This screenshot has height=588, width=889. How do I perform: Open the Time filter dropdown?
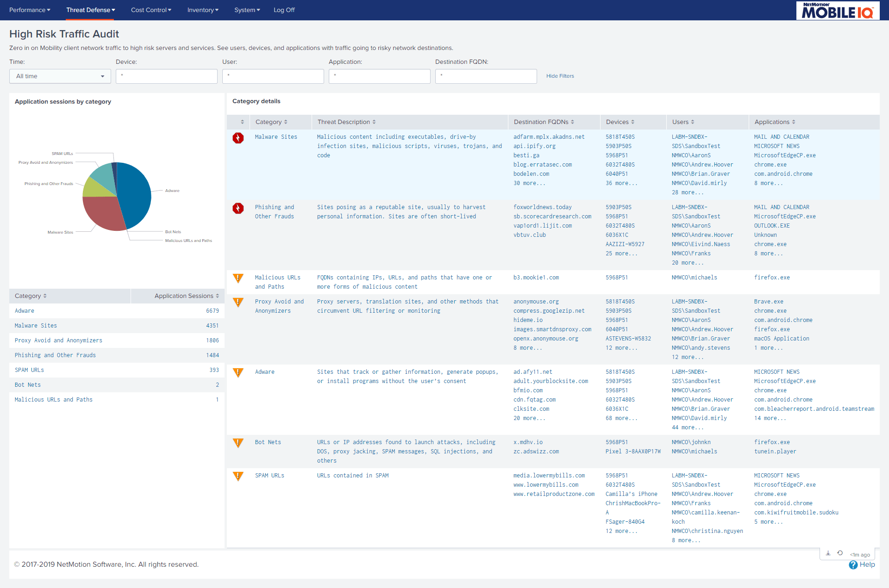pos(60,76)
